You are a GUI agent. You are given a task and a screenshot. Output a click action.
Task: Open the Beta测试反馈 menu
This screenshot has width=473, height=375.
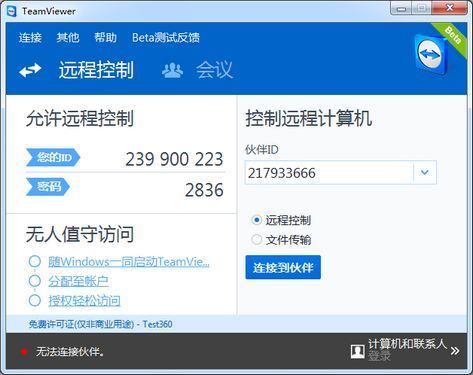click(166, 37)
